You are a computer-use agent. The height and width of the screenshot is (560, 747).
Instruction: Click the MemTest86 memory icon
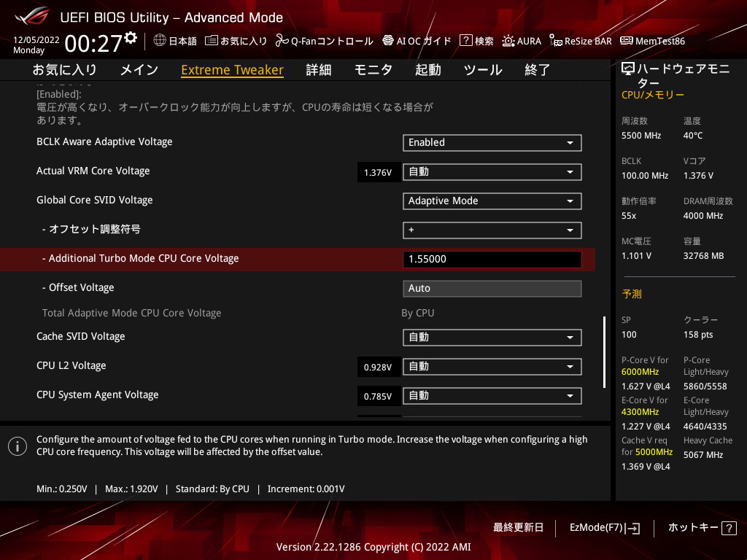(x=627, y=41)
